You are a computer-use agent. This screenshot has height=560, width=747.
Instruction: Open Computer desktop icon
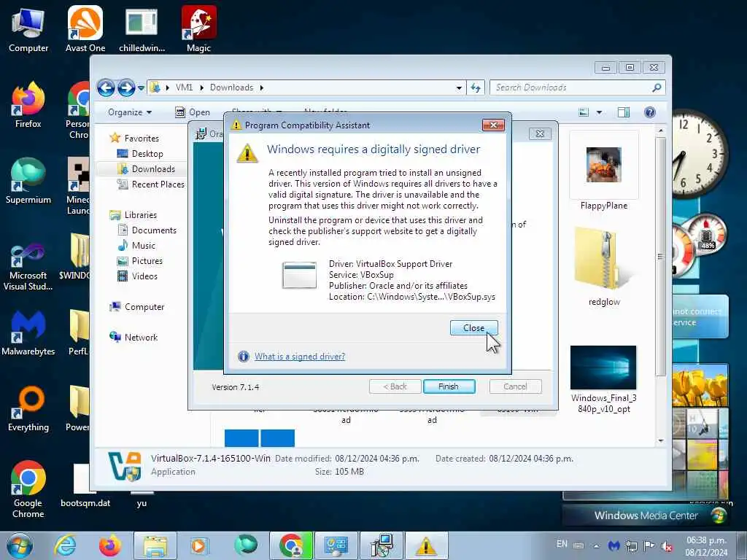(28, 31)
